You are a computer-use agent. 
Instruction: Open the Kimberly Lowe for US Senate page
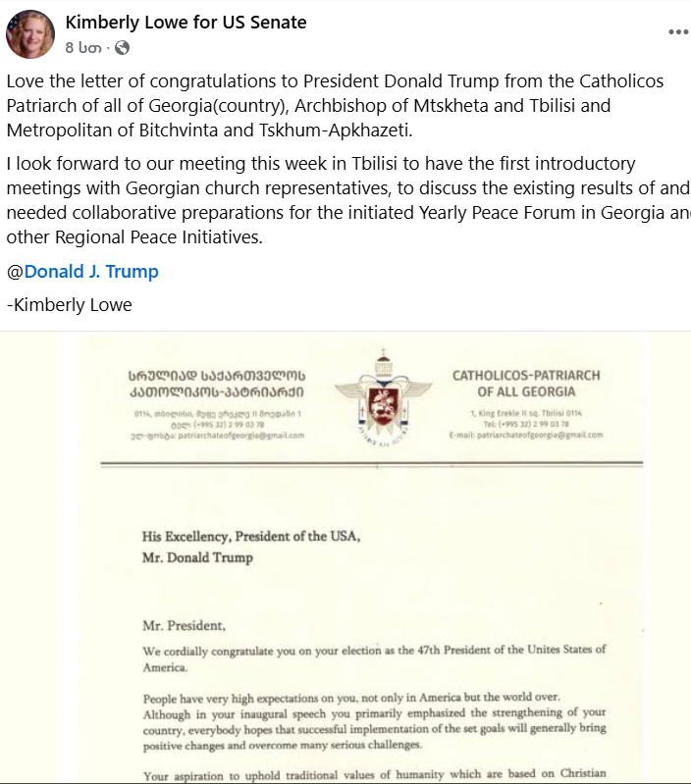click(x=186, y=22)
